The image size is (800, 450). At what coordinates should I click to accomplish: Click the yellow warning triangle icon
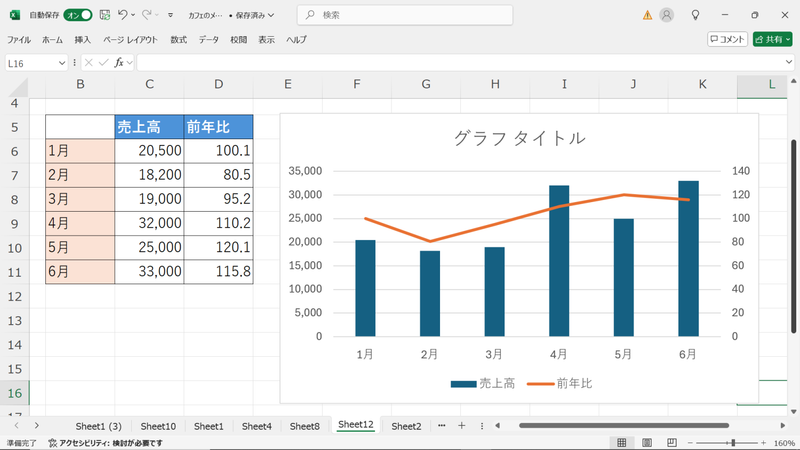coord(647,15)
